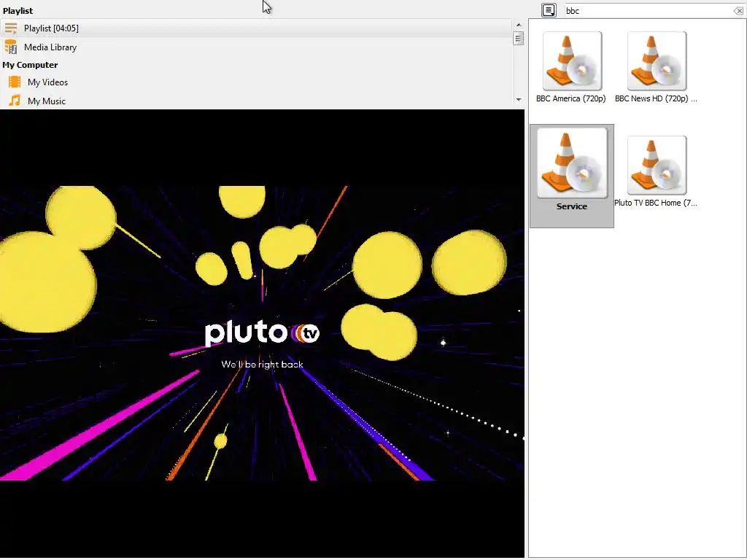This screenshot has width=747, height=560.
Task: Click the My Music note icon
Action: (15, 101)
